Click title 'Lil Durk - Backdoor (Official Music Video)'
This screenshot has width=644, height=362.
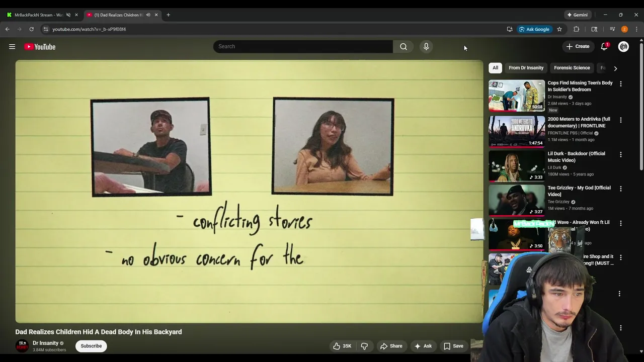click(x=577, y=157)
